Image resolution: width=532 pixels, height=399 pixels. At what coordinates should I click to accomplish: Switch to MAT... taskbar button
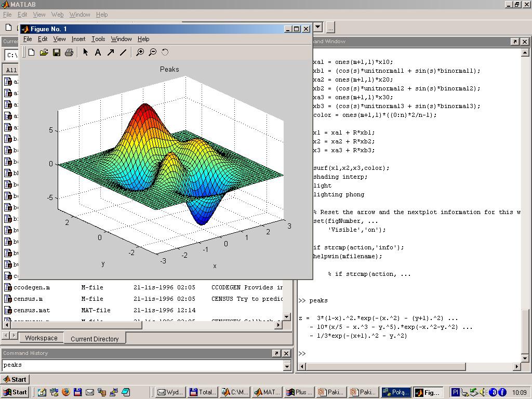tap(267, 392)
